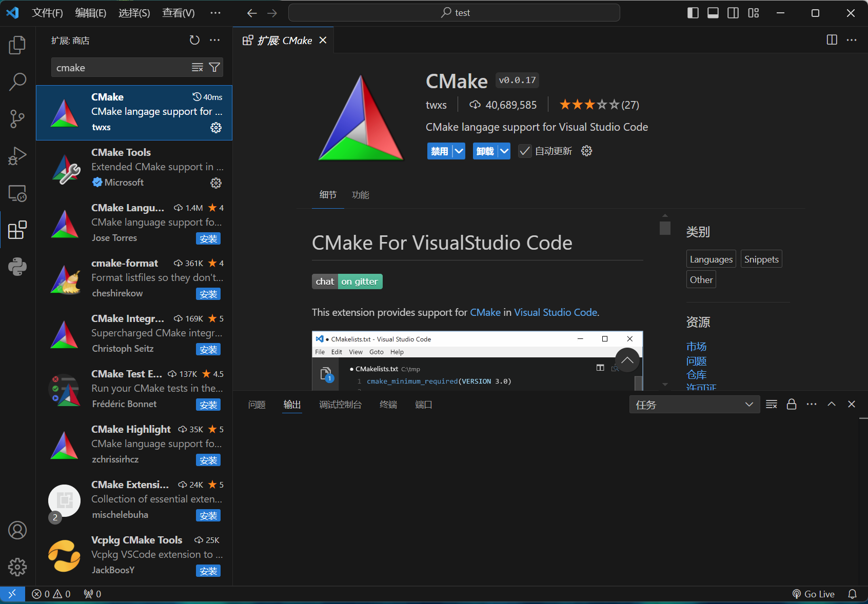This screenshot has height=604, width=868.
Task: Close the bottom panel
Action: (x=852, y=404)
